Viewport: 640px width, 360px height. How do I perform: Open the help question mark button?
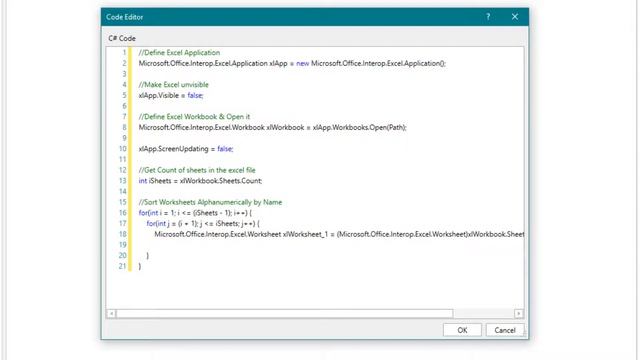488,17
